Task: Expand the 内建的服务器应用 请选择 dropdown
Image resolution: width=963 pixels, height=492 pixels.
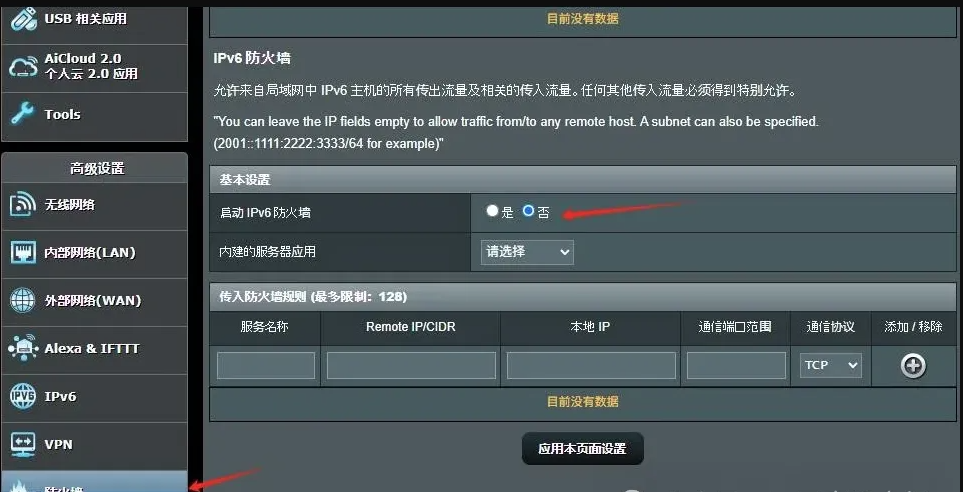Action: [527, 252]
